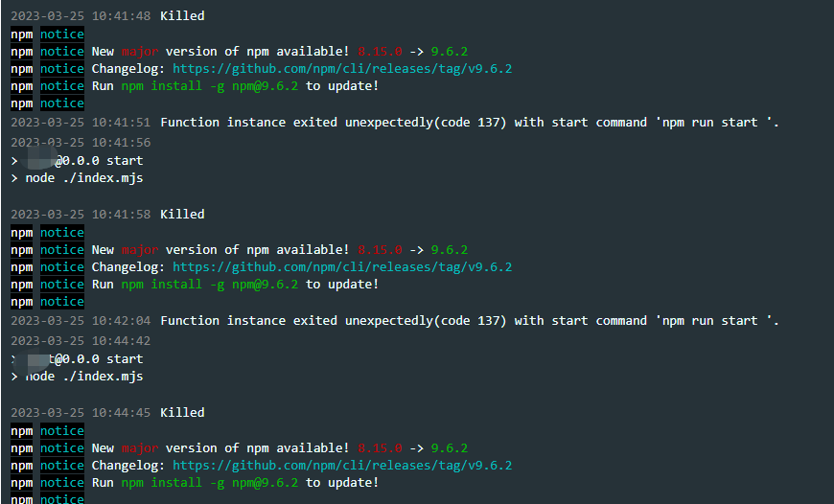The width and height of the screenshot is (834, 504).
Task: Click green 9.6.2 version below 10:41:58 Killed
Action: [450, 250]
